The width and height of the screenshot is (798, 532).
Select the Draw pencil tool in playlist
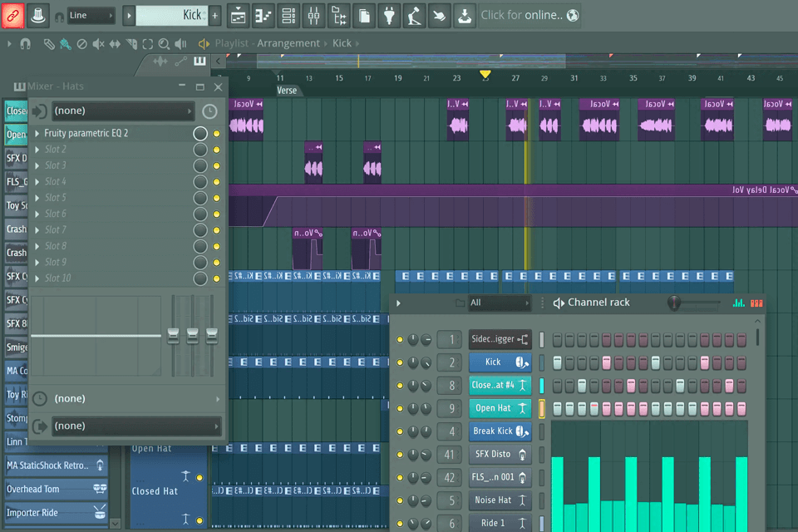(x=49, y=44)
